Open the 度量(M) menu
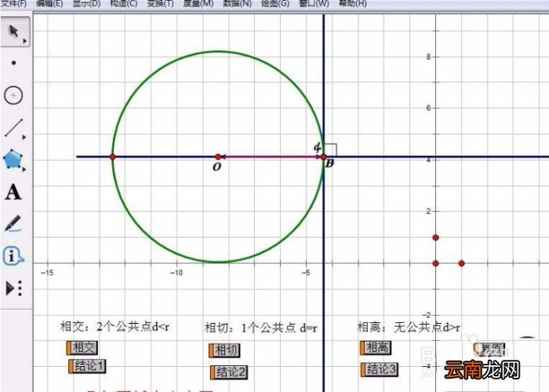 (x=198, y=3)
